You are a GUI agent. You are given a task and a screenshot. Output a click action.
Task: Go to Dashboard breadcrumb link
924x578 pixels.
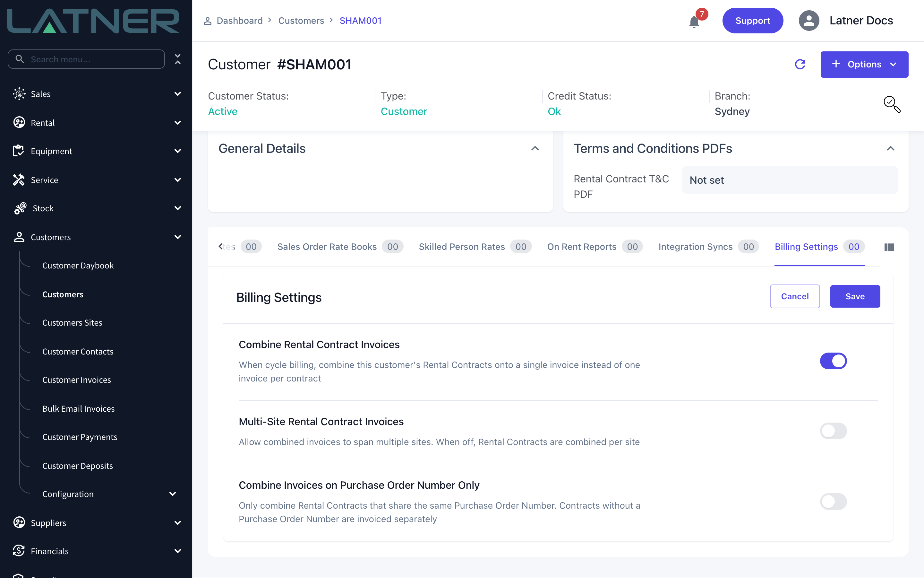(x=239, y=21)
